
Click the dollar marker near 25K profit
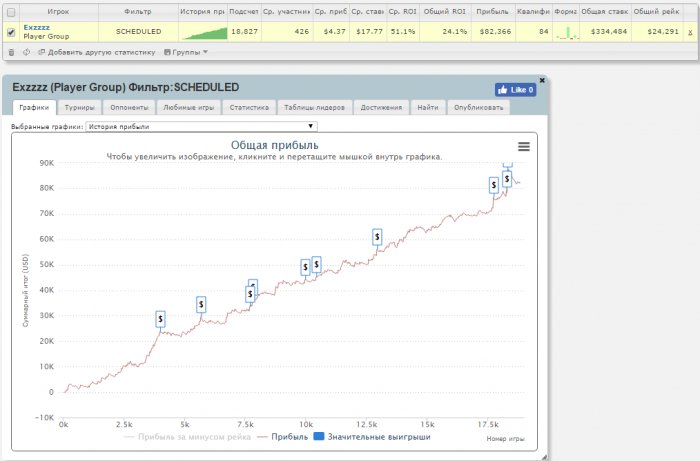[x=160, y=319]
